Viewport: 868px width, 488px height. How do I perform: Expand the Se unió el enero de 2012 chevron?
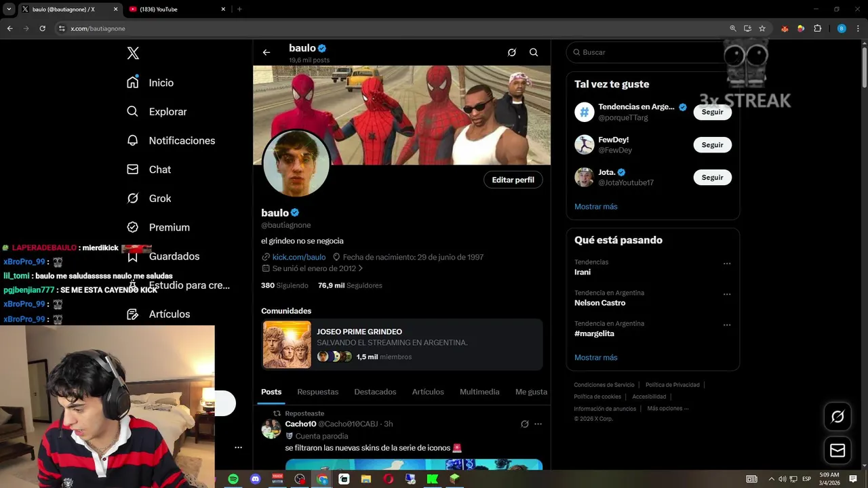[360, 268]
